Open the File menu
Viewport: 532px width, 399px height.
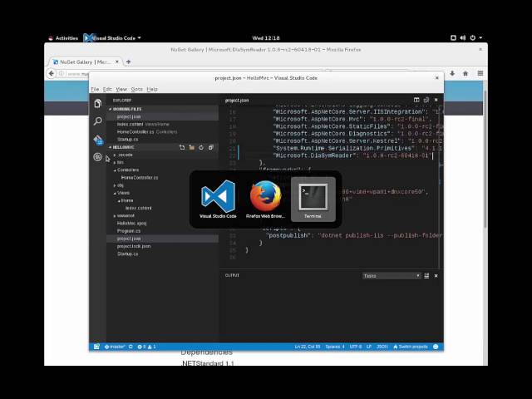coord(95,89)
